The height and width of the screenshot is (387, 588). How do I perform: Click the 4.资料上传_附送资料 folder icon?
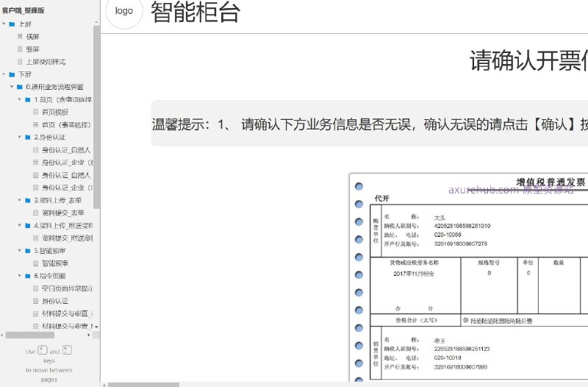[28, 226]
